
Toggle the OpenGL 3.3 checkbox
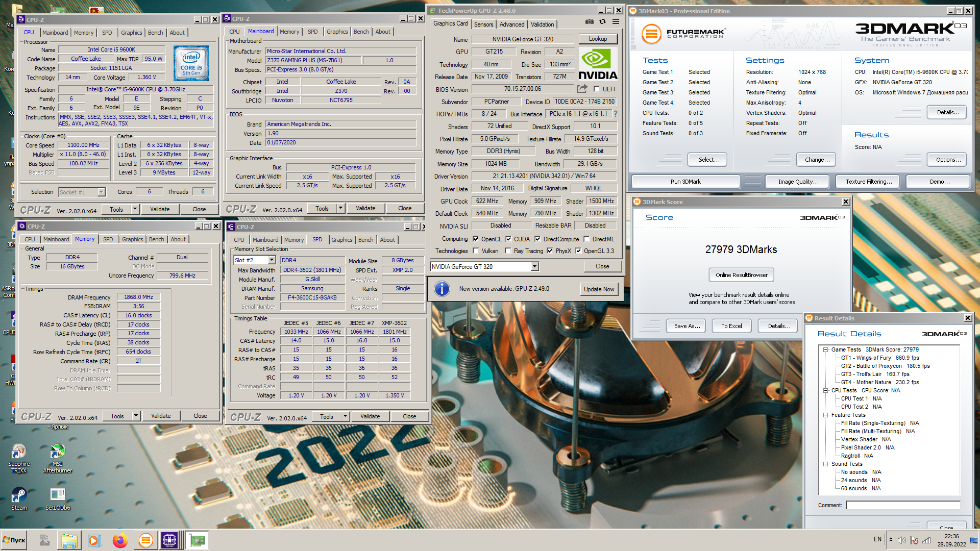(578, 251)
